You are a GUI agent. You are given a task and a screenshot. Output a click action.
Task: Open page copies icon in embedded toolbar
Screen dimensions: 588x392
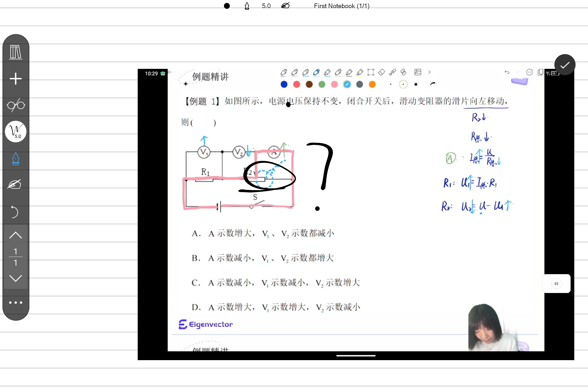point(540,72)
